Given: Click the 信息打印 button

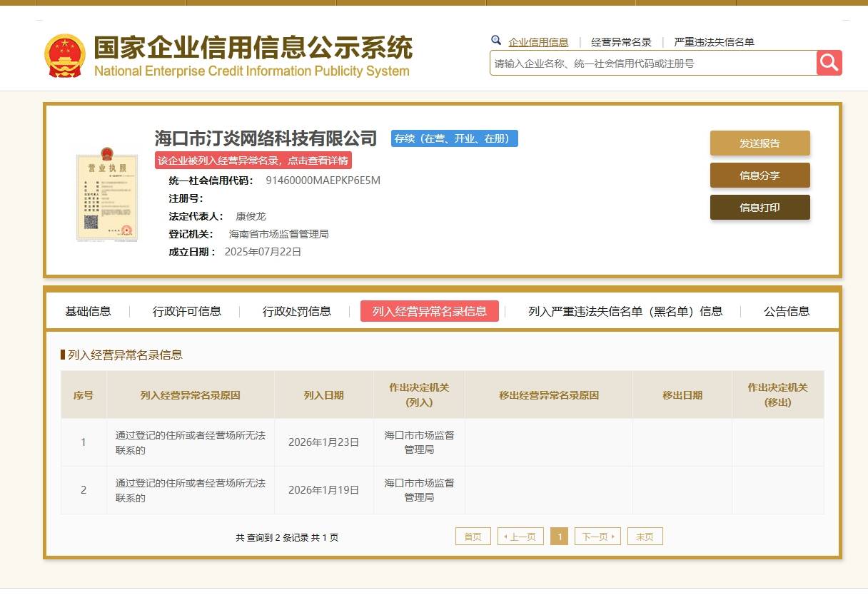Looking at the screenshot, I should coord(759,208).
